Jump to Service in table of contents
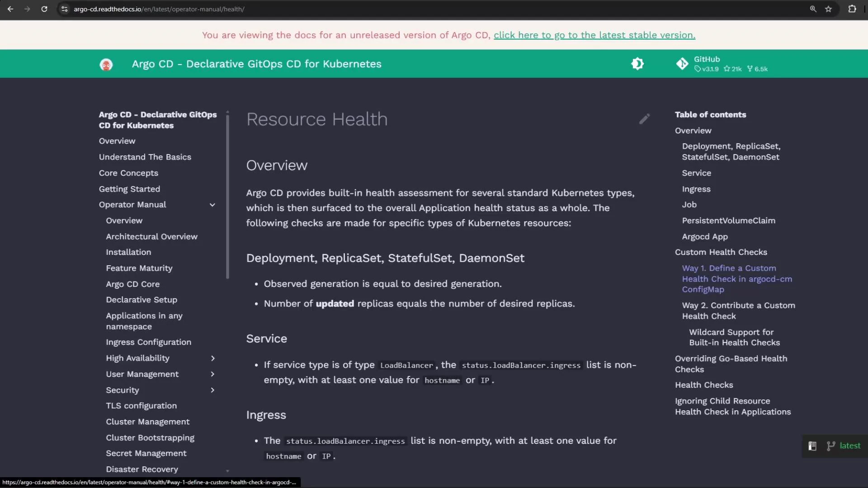The width and height of the screenshot is (868, 488). click(696, 173)
